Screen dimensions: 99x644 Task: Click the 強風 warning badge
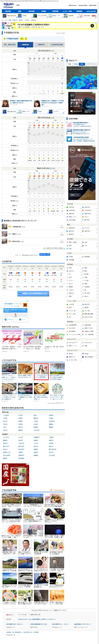[22, 39]
